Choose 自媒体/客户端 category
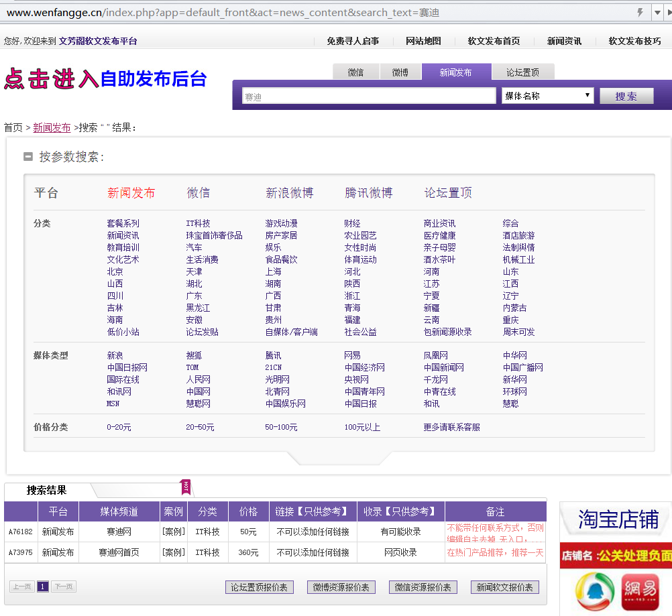672x616 pixels. [292, 332]
